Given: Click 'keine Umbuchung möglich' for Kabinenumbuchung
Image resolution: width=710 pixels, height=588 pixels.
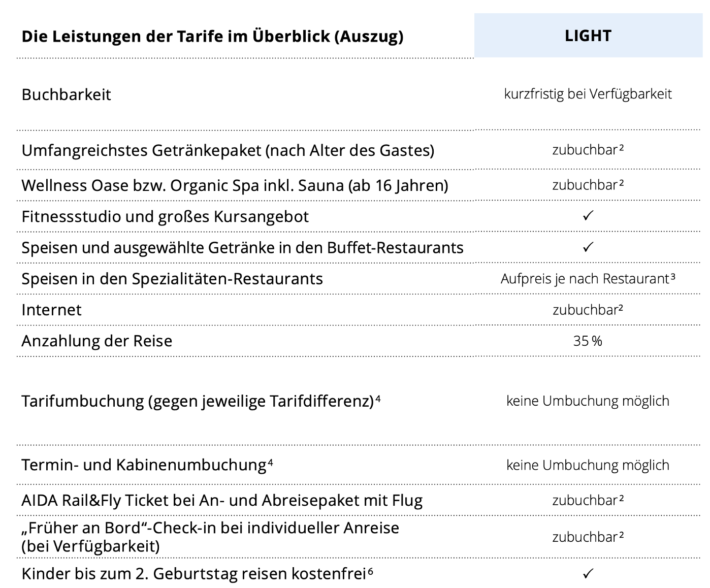Looking at the screenshot, I should (x=588, y=465).
